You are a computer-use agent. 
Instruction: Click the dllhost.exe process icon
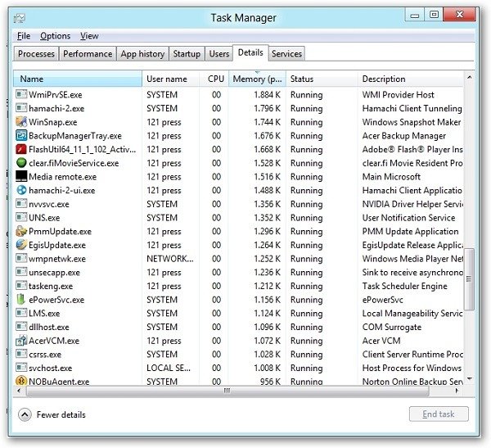click(21, 327)
